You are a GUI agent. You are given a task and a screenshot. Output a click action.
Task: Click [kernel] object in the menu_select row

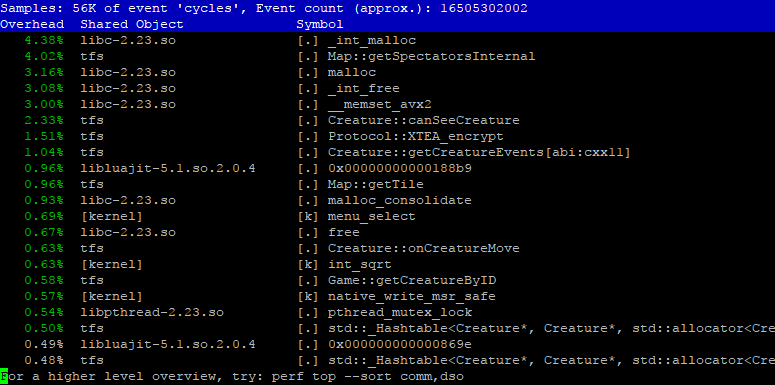[x=112, y=216]
